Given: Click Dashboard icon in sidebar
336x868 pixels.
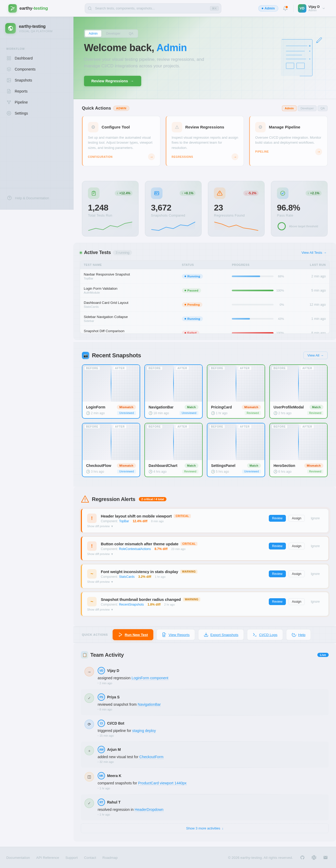Looking at the screenshot, I should pyautogui.click(x=9, y=58).
